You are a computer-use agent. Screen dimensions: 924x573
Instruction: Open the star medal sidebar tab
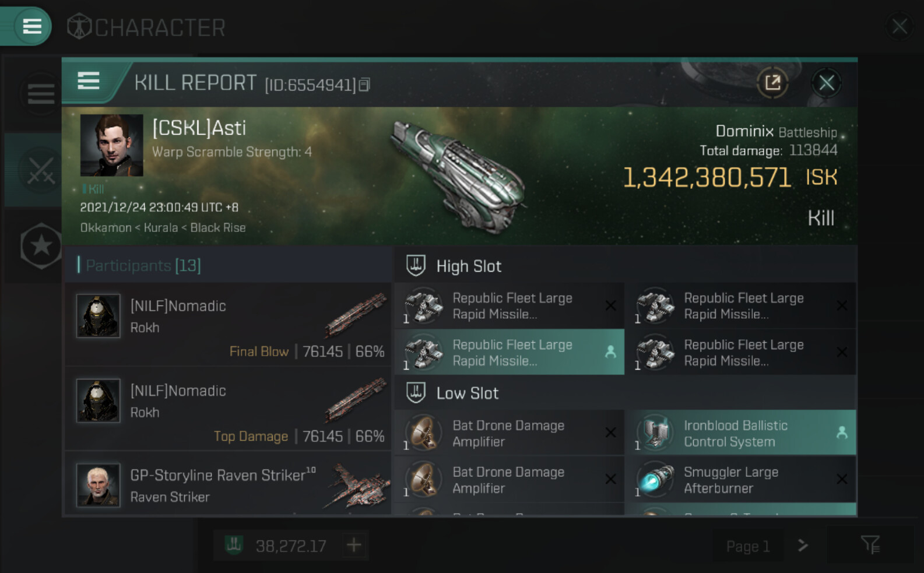[x=41, y=245]
